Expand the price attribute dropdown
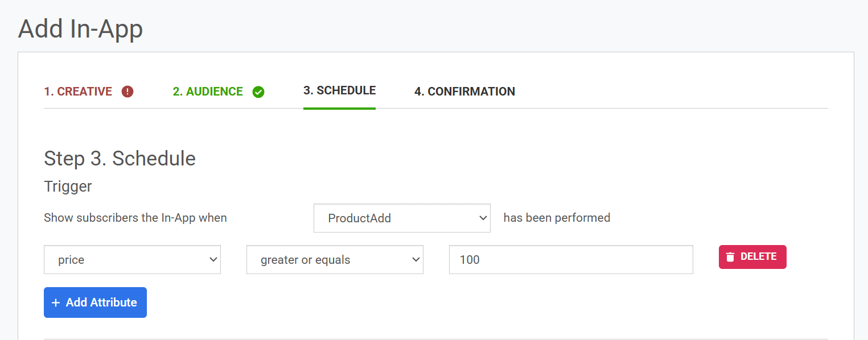The width and height of the screenshot is (868, 340). point(132,259)
